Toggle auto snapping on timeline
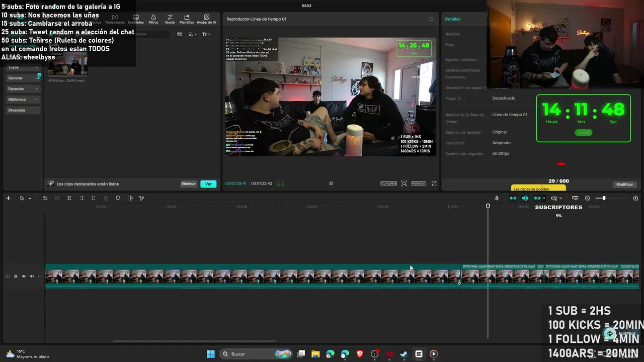644x362 pixels. tap(525, 198)
